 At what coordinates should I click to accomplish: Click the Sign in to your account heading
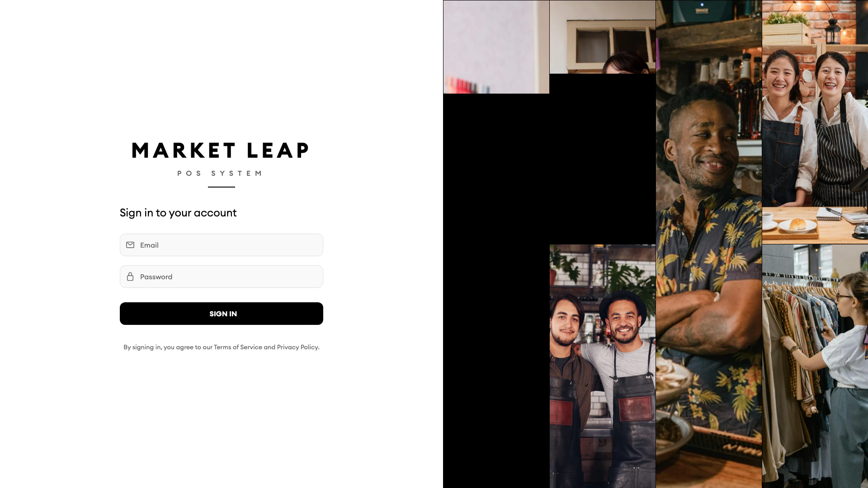pos(178,213)
